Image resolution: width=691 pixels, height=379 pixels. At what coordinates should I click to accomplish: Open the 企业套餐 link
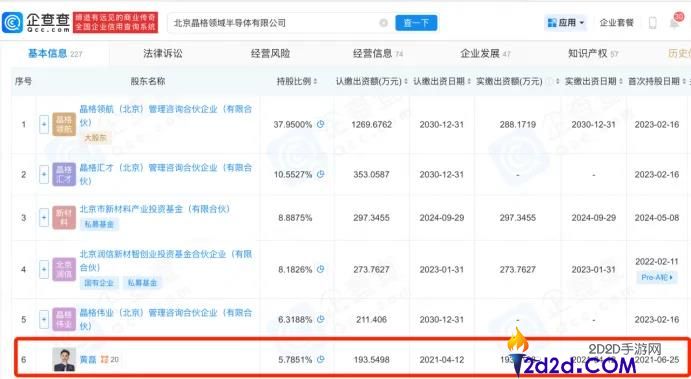tap(617, 22)
